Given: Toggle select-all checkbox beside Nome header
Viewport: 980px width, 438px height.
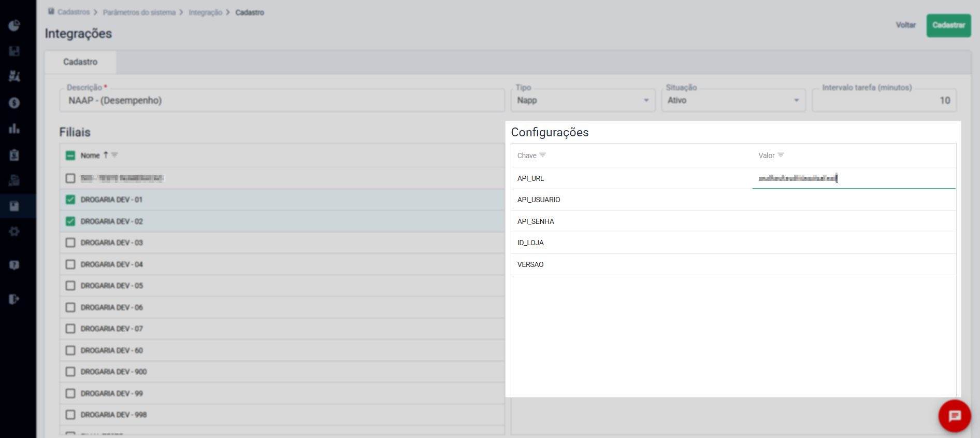Looking at the screenshot, I should click(x=70, y=156).
